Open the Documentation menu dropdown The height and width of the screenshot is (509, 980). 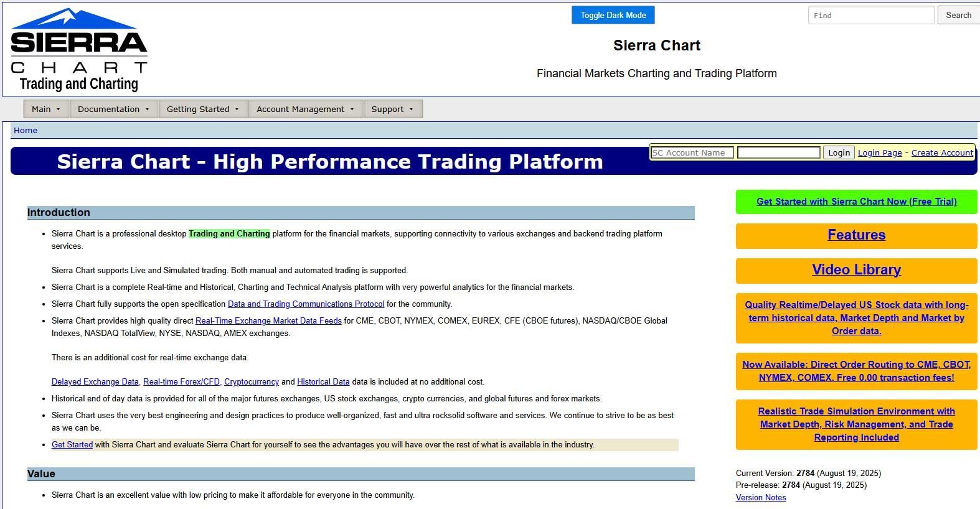(x=113, y=109)
